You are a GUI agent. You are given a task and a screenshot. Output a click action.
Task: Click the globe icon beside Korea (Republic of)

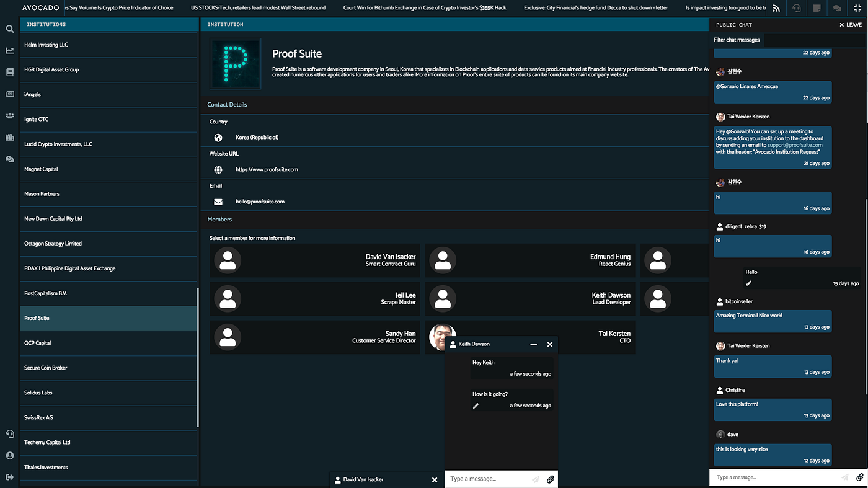pyautogui.click(x=218, y=138)
